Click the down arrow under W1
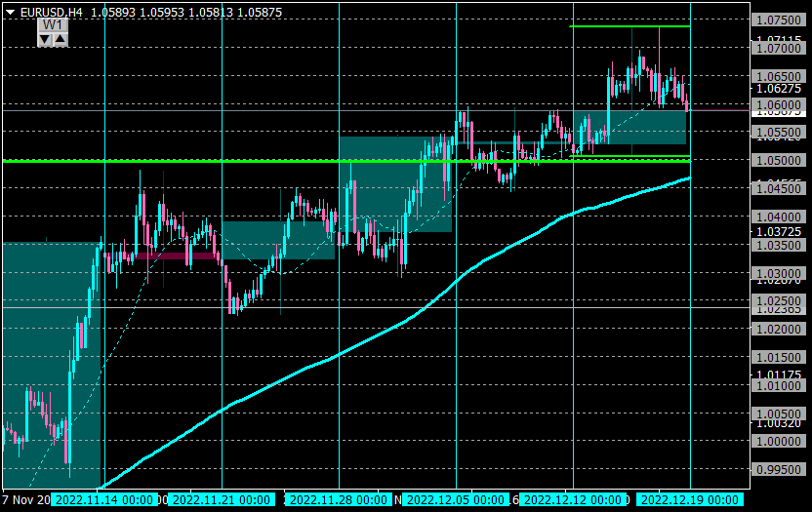 [x=45, y=39]
